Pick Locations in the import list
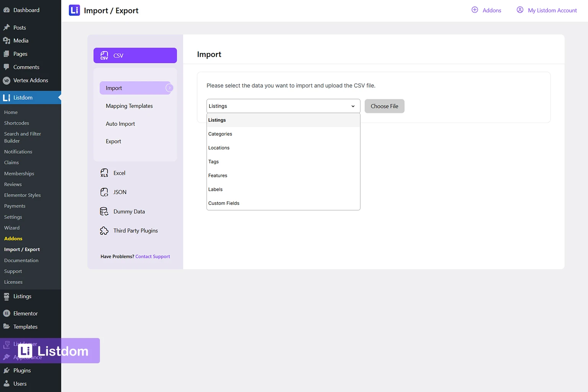 [x=219, y=148]
